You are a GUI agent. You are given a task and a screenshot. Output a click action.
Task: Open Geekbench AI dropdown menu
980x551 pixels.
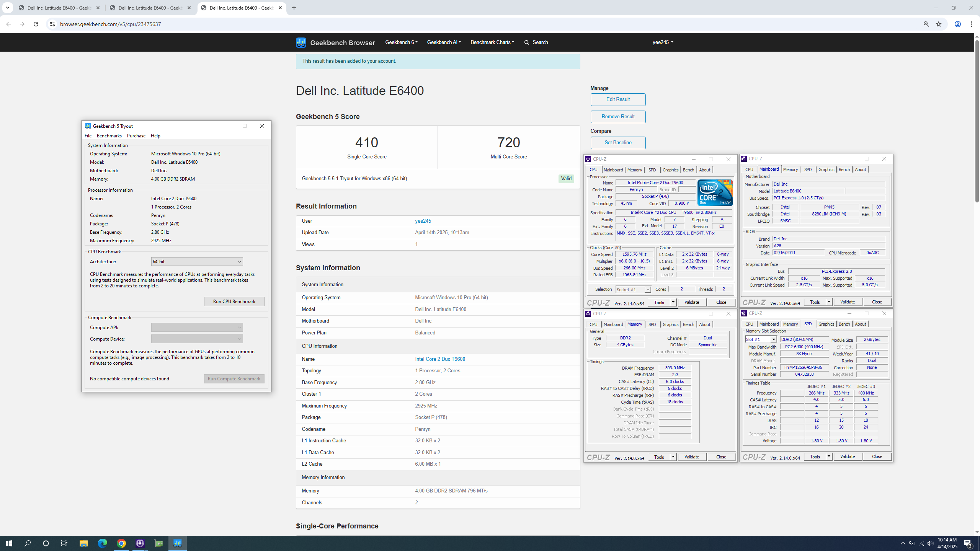pos(444,42)
